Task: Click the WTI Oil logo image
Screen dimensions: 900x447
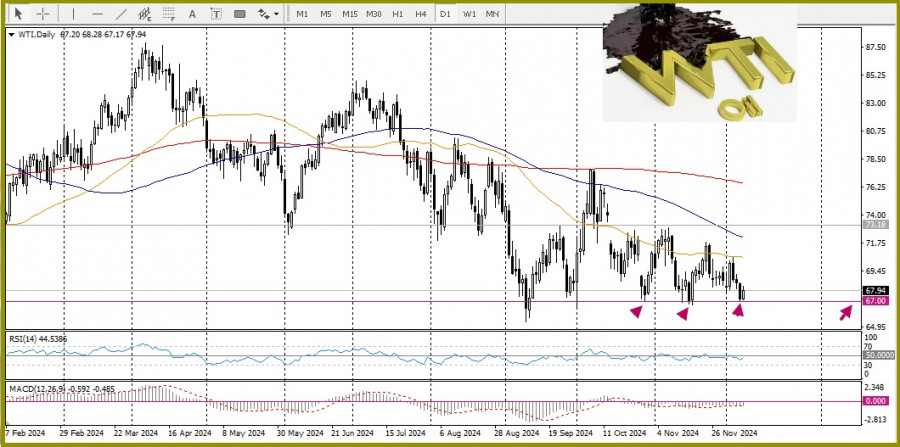Action: click(x=700, y=64)
